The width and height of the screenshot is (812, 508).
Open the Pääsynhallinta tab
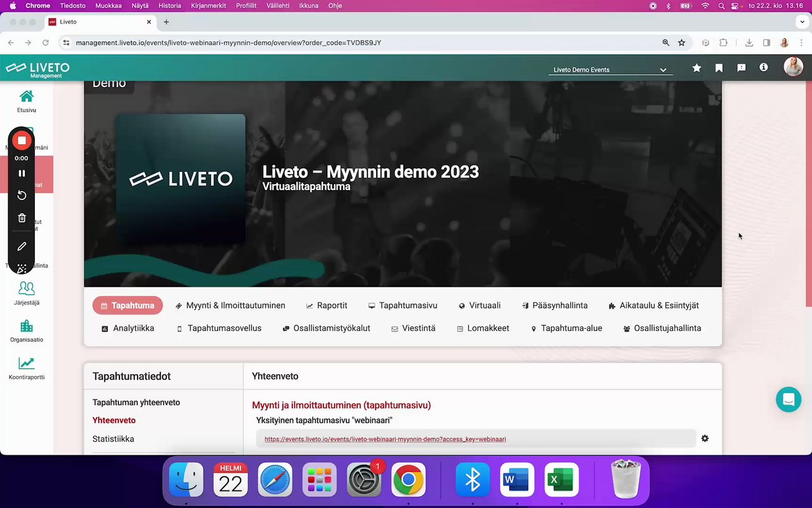(554, 305)
